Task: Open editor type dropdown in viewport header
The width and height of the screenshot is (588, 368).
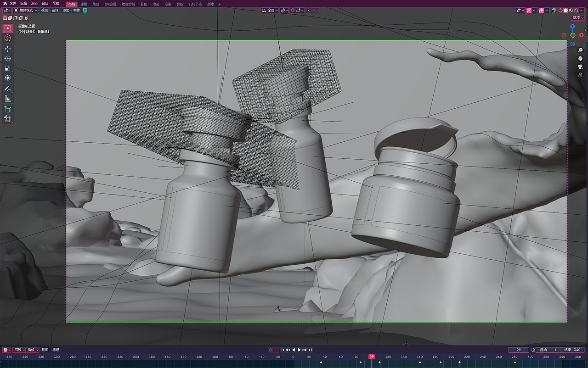Action: pos(6,10)
